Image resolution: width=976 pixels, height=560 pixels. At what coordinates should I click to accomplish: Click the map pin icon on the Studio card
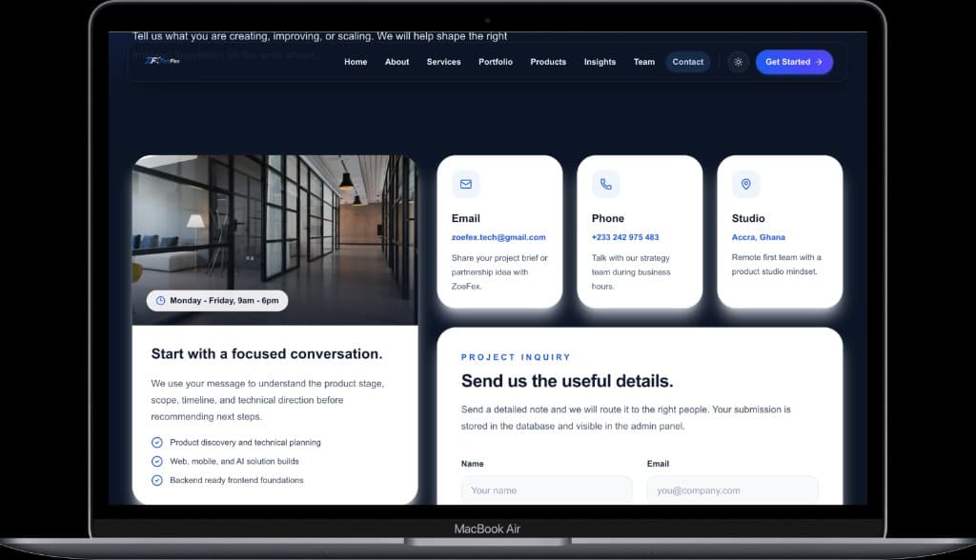pyautogui.click(x=745, y=184)
